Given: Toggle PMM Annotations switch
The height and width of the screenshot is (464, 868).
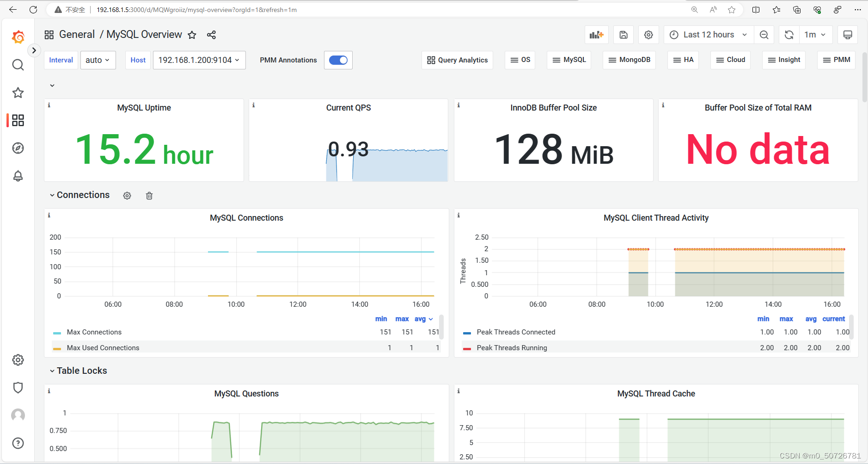Looking at the screenshot, I should 338,60.
